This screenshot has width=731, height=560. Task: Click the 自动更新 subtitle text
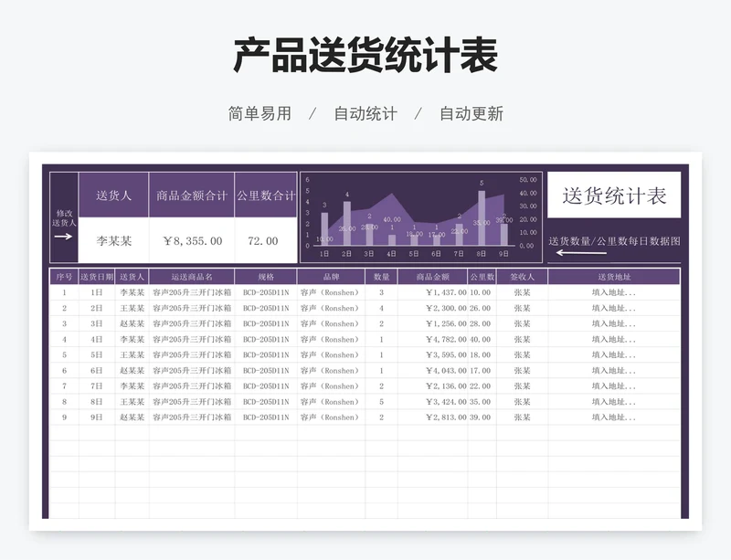pos(471,113)
